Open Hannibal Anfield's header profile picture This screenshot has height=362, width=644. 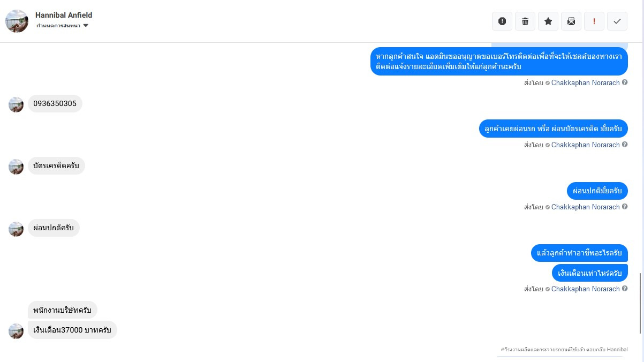[x=17, y=21]
